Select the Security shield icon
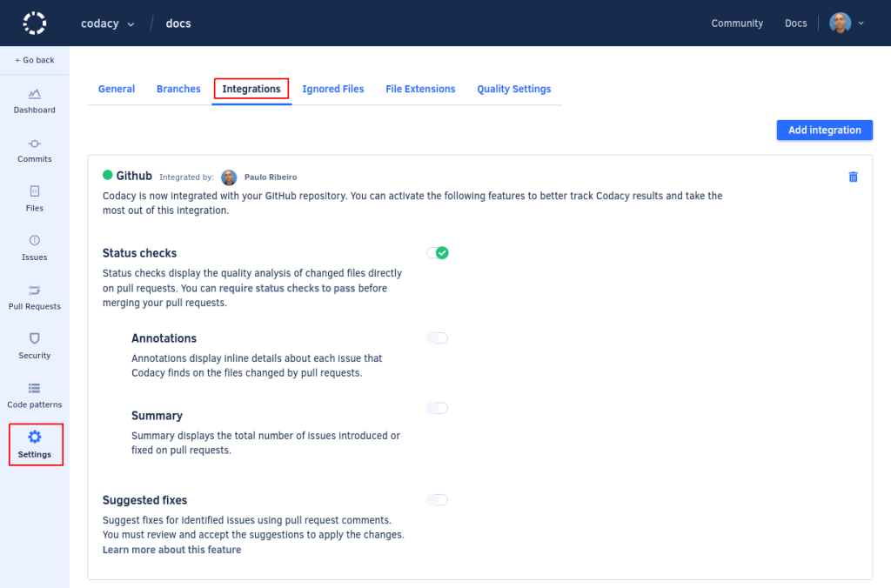The height and width of the screenshot is (588, 891). click(34, 345)
